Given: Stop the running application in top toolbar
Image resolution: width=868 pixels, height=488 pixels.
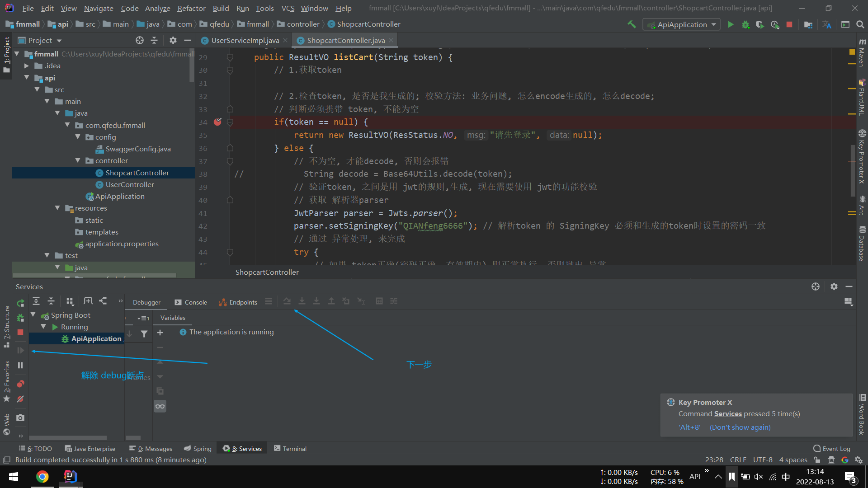Looking at the screenshot, I should coord(789,24).
